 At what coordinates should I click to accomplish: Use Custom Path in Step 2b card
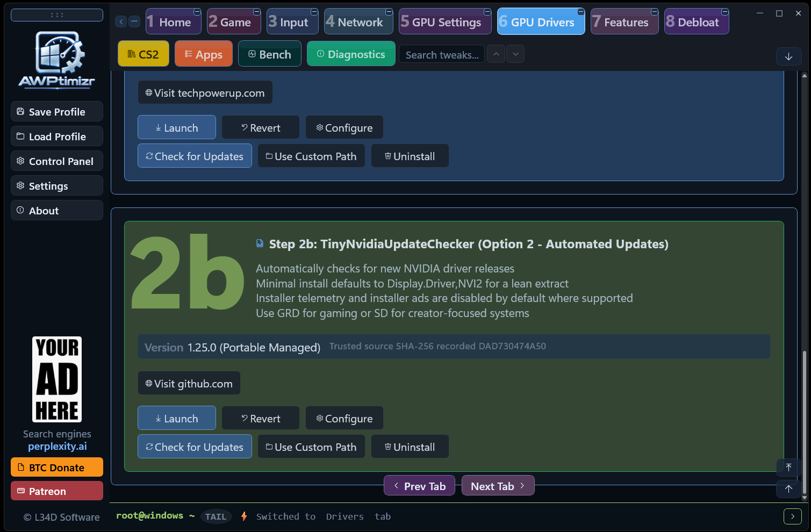(x=311, y=447)
